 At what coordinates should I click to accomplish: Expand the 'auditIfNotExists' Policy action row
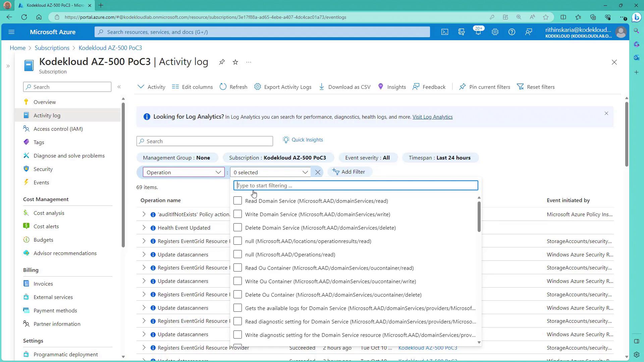pyautogui.click(x=144, y=214)
